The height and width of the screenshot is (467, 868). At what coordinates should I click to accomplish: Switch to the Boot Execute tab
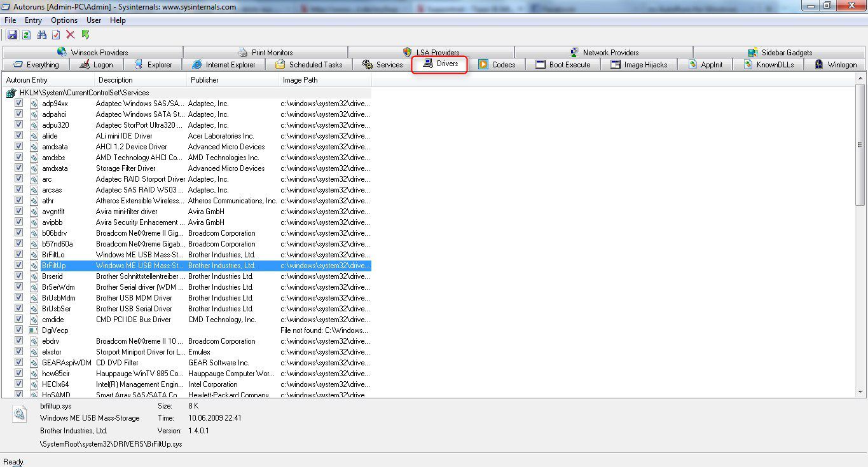click(563, 65)
